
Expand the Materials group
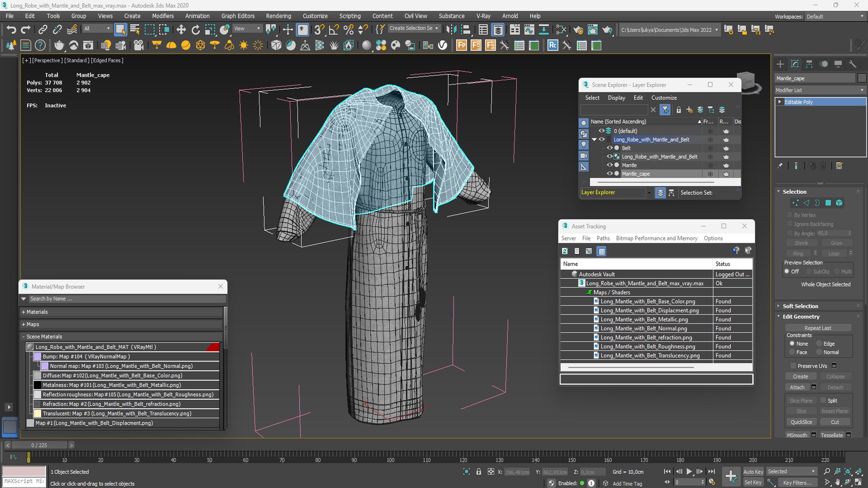tap(24, 312)
